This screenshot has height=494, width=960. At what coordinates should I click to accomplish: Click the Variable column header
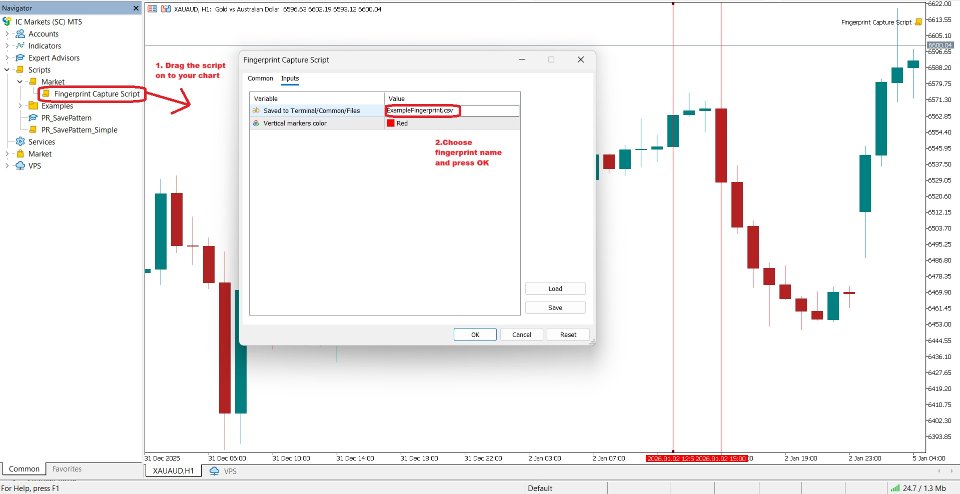[317, 98]
